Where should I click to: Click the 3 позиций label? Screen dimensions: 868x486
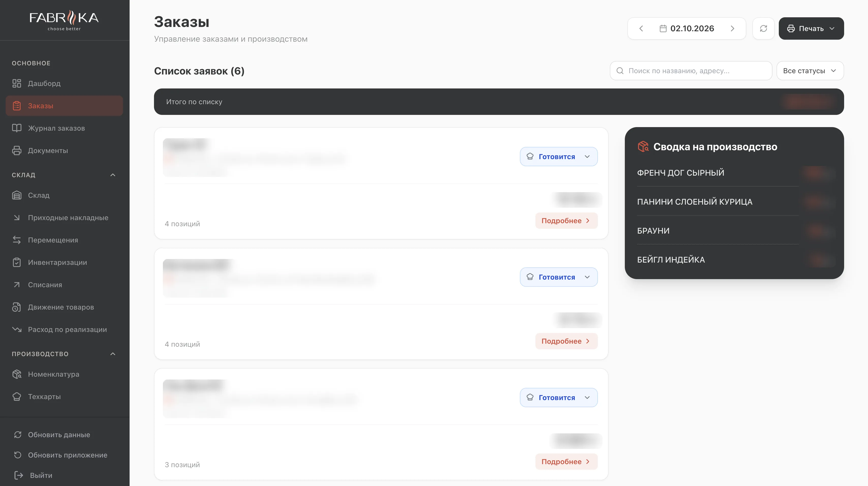point(182,465)
